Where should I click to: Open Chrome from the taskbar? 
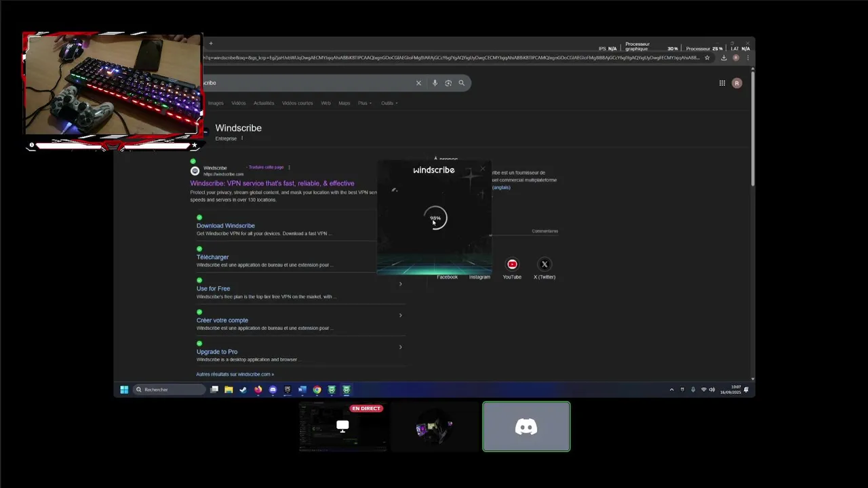[x=317, y=390]
